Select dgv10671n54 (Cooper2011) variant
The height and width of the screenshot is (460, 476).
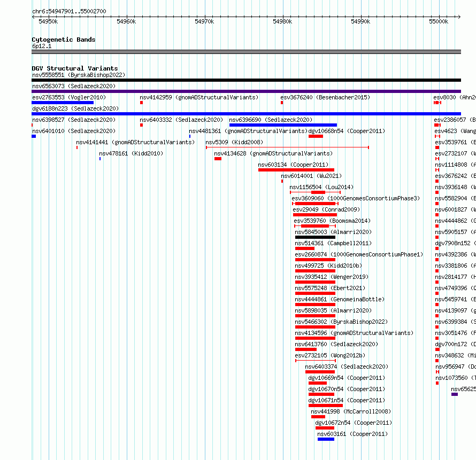347,400
